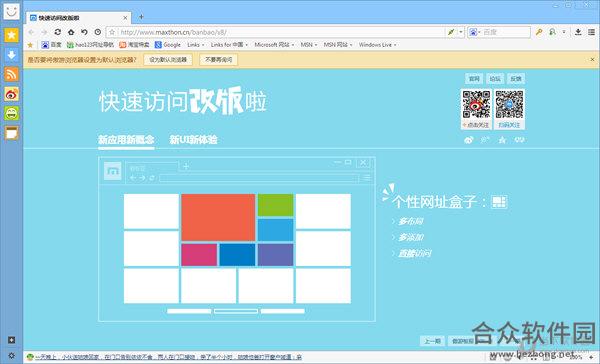
Task: Switch to 新UI新体验 tab
Action: pyautogui.click(x=194, y=140)
